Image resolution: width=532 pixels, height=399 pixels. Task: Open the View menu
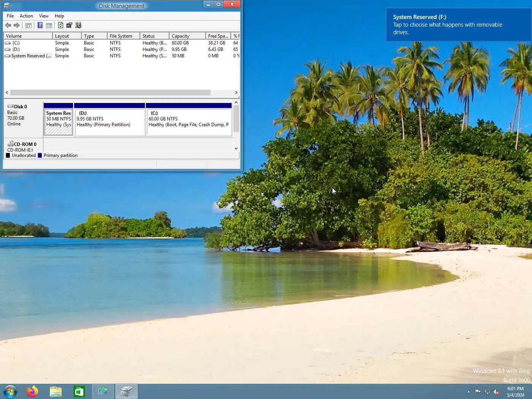pos(44,16)
